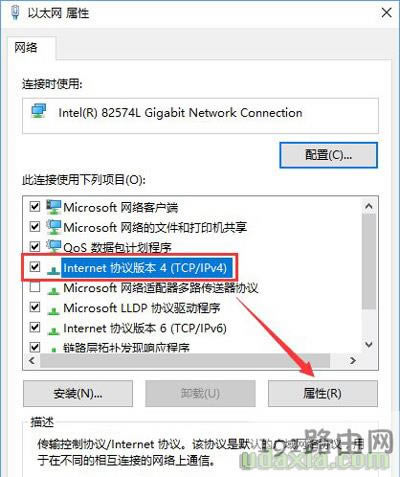
Task: Click the 以太网 属性 title bar icon
Action: tap(15, 13)
